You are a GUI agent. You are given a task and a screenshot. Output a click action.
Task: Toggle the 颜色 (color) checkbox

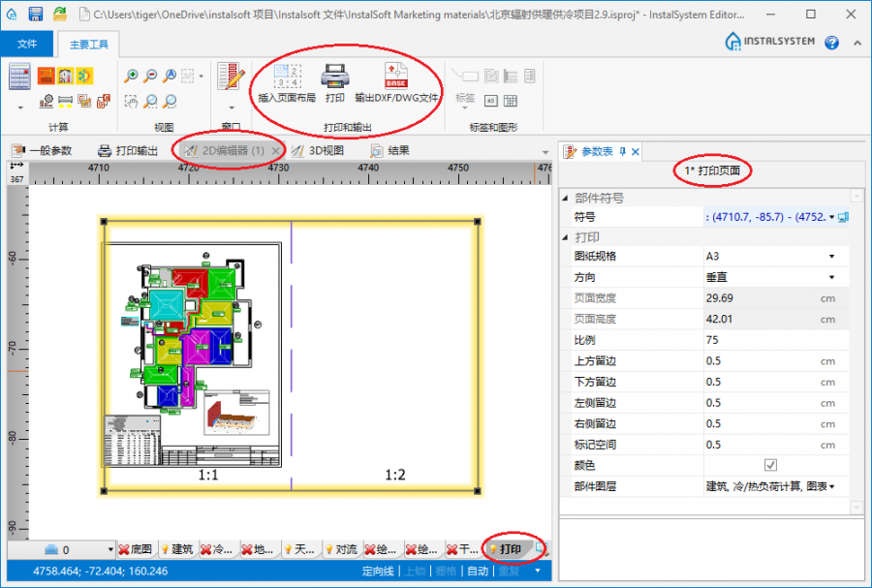point(771,466)
